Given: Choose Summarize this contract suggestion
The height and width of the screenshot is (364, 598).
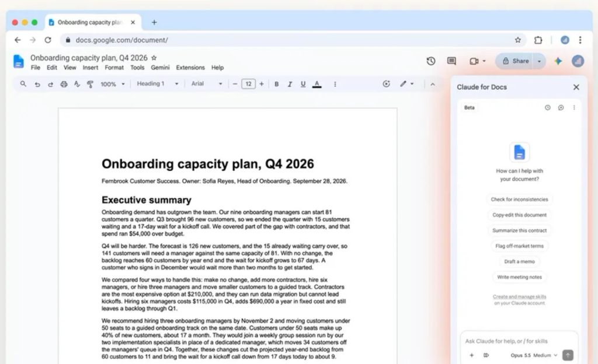Looking at the screenshot, I should [519, 230].
